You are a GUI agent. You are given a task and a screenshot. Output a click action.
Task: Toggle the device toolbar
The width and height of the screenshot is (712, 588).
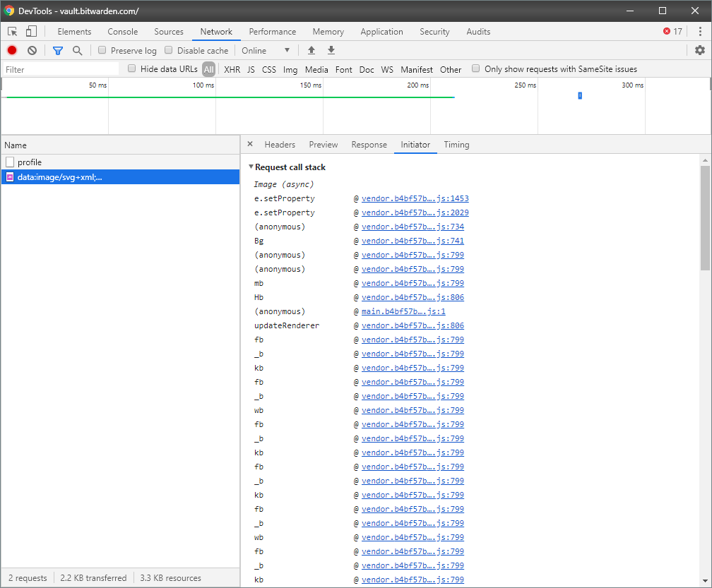pyautogui.click(x=30, y=31)
